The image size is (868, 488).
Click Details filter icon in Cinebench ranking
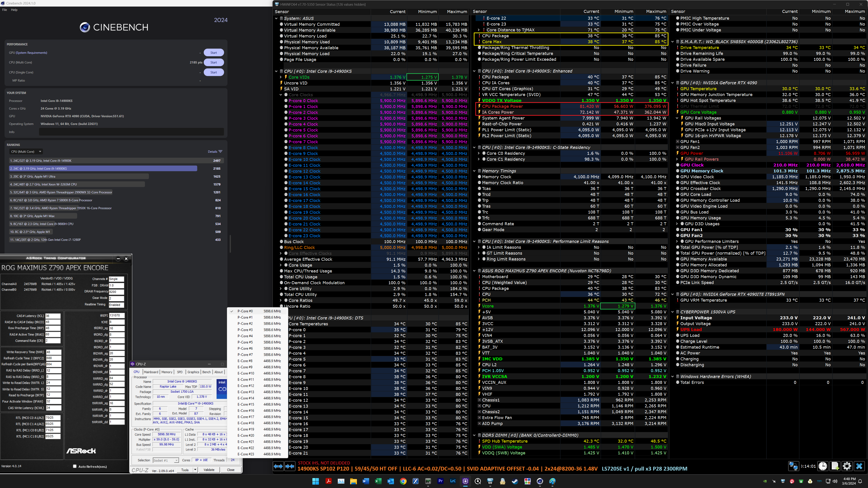tap(220, 152)
